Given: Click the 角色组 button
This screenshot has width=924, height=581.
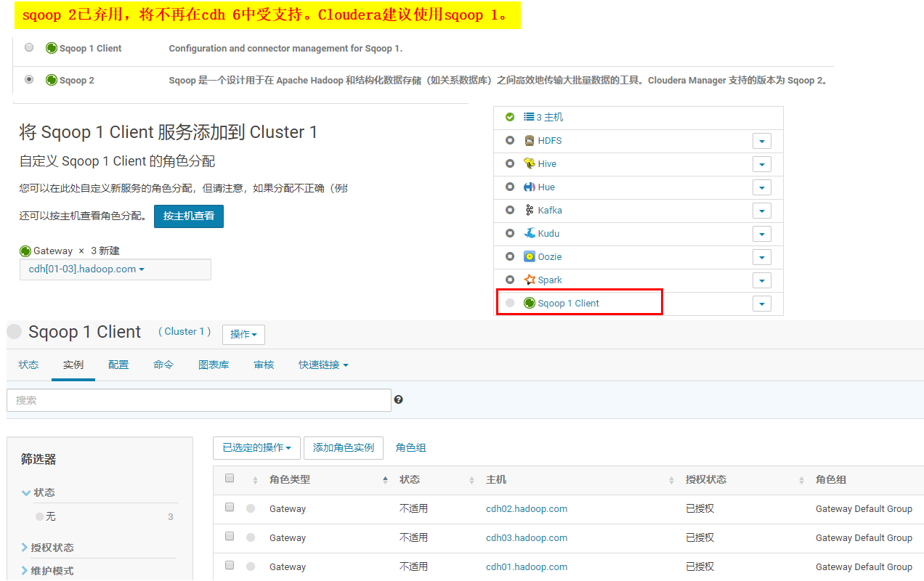Looking at the screenshot, I should (410, 448).
